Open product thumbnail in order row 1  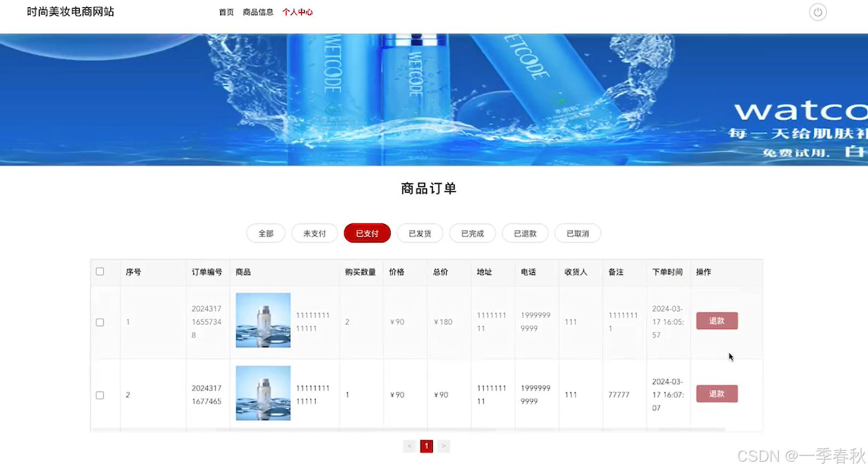(x=263, y=320)
